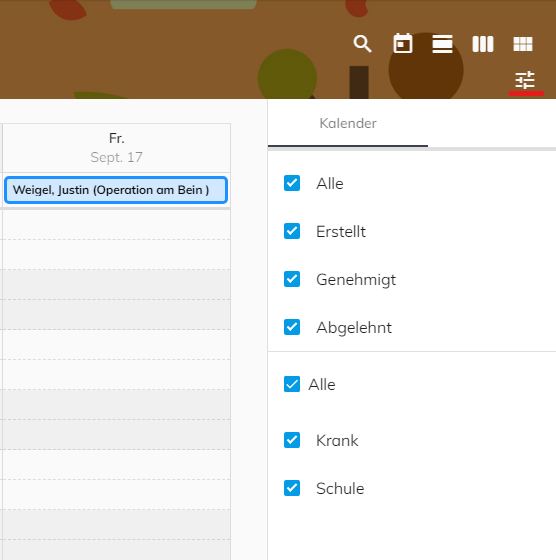Toggle the Krank checkbox
This screenshot has height=560, width=556.
[292, 440]
